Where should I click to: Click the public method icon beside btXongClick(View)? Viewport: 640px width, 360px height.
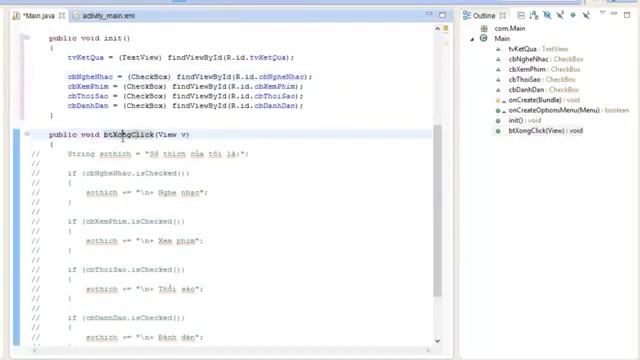[x=498, y=131]
